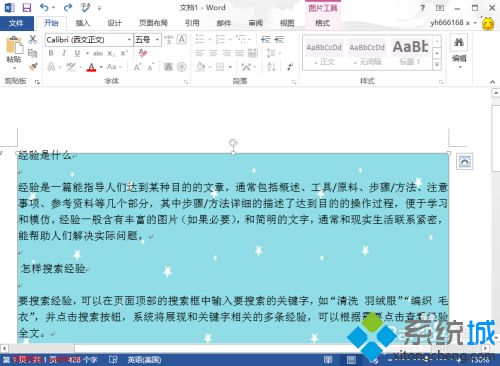Image resolution: width=500 pixels, height=366 pixels.
Task: Redo with the quick access arrow
Action: (68, 7)
